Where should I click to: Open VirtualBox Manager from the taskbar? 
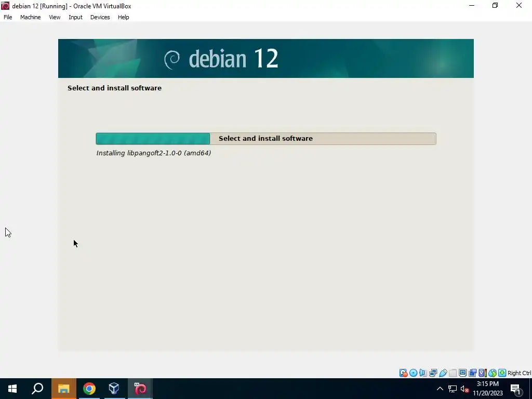(114, 389)
